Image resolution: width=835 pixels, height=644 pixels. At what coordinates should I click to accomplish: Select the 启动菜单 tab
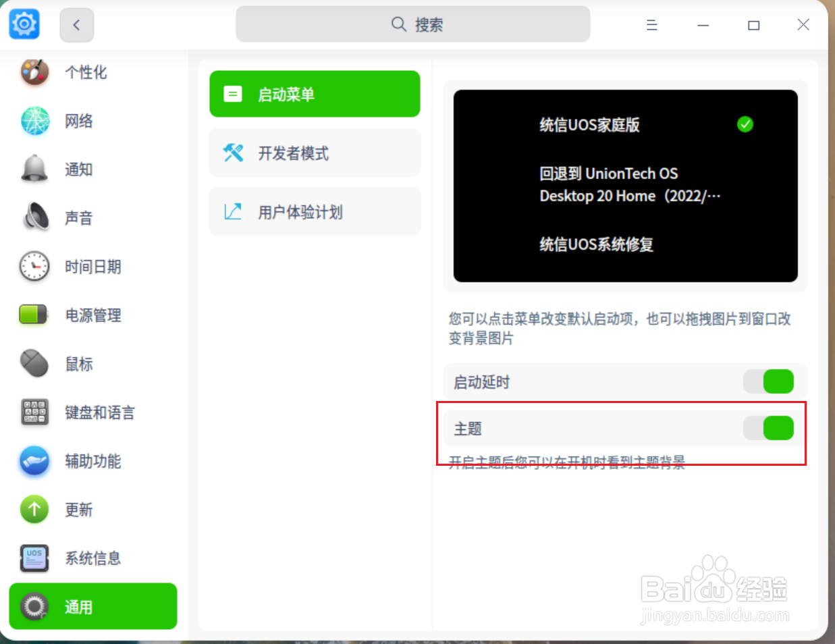[x=315, y=94]
